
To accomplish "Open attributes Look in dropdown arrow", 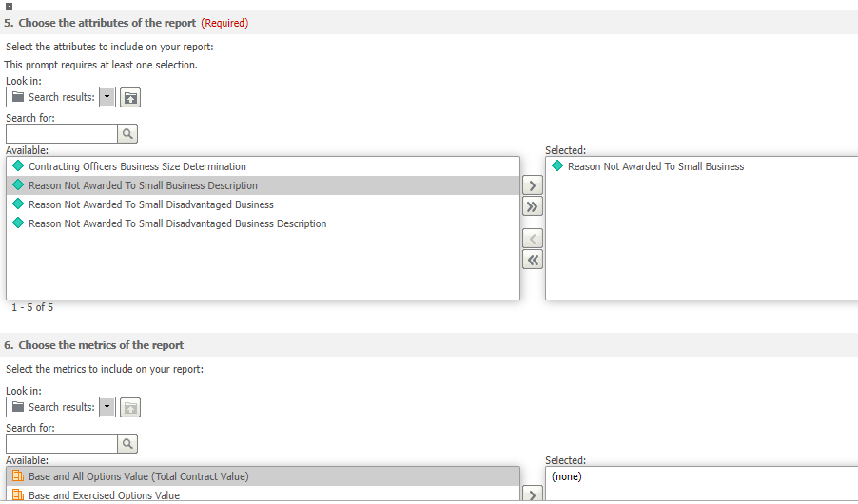I will (107, 97).
